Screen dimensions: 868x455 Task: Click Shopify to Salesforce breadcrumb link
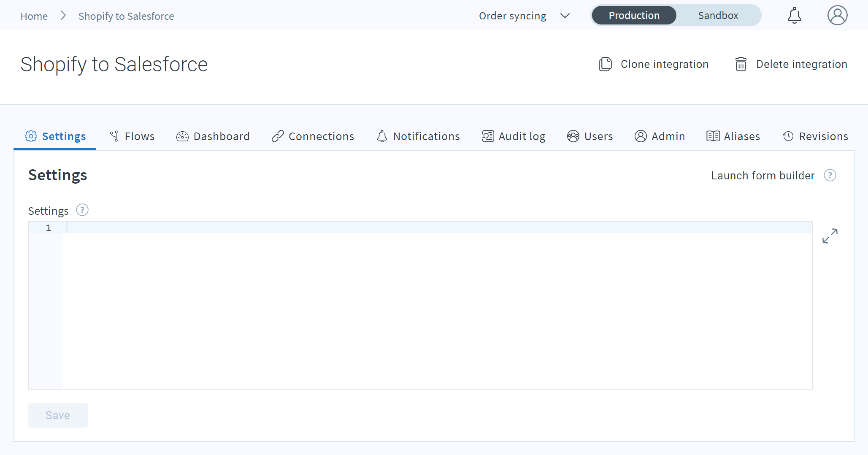[x=126, y=16]
